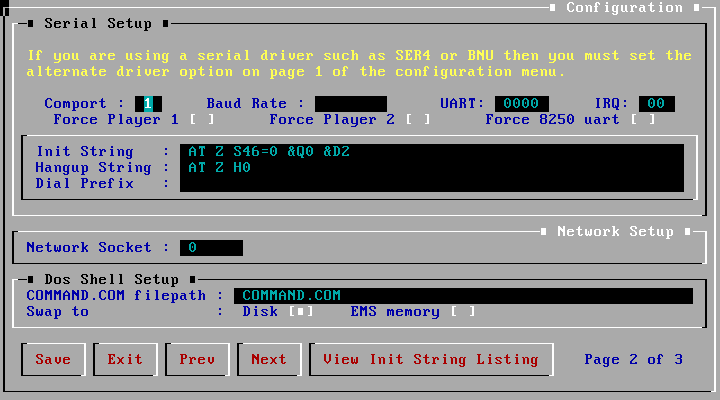720x400 pixels.
Task: Click the Page 2 of 3 indicator
Action: pyautogui.click(x=633, y=359)
